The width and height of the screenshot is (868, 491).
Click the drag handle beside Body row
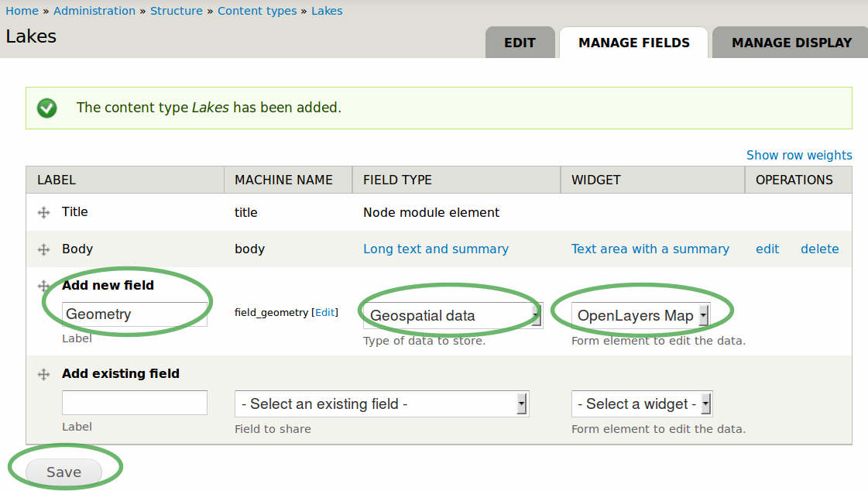[44, 249]
